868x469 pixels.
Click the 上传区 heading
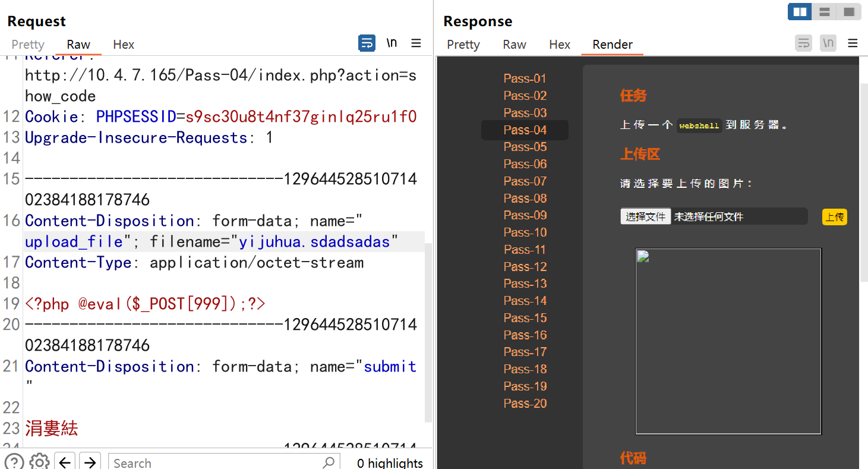[640, 155]
